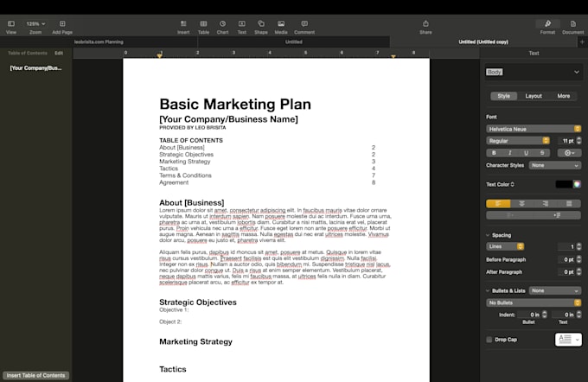
Task: Toggle Underline formatting
Action: pos(526,153)
